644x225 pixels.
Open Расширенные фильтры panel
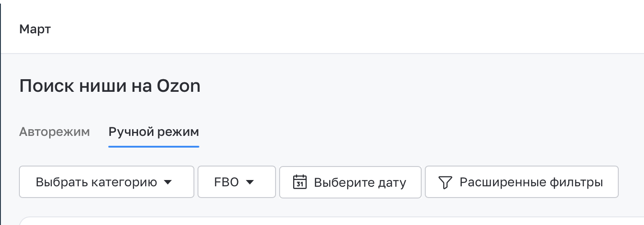pos(522,182)
